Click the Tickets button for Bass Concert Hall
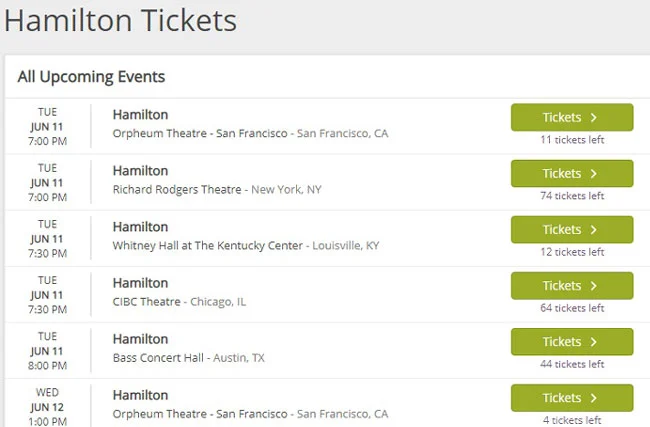This screenshot has width=650, height=427. [x=572, y=342]
